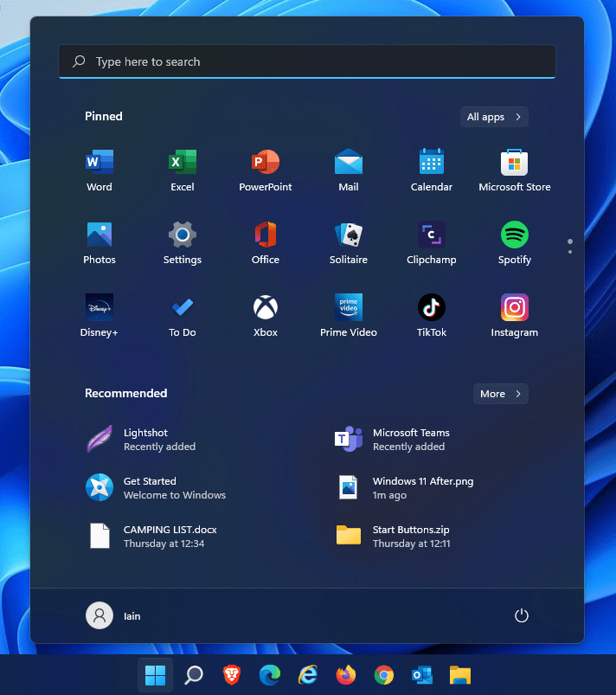Open the Mail app
Image resolution: width=616 pixels, height=695 pixels.
pyautogui.click(x=349, y=170)
